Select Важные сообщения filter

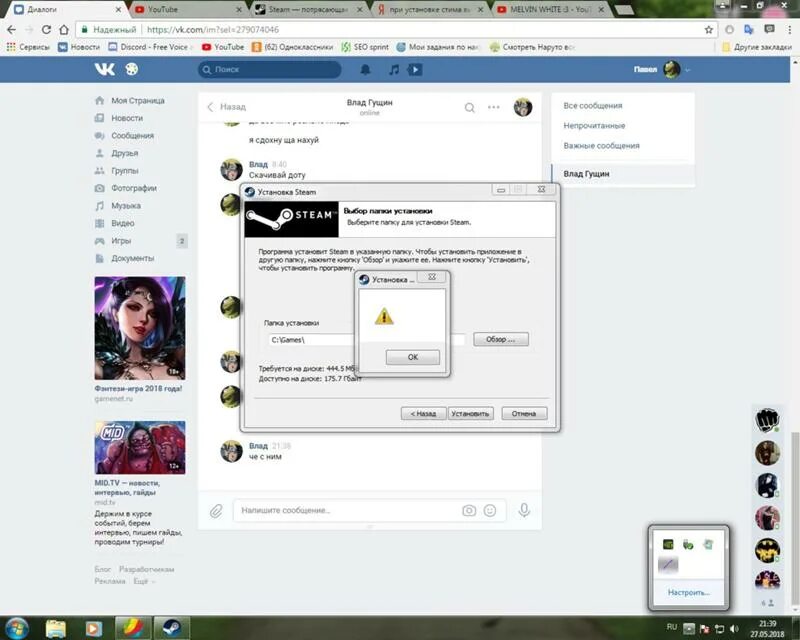point(601,145)
